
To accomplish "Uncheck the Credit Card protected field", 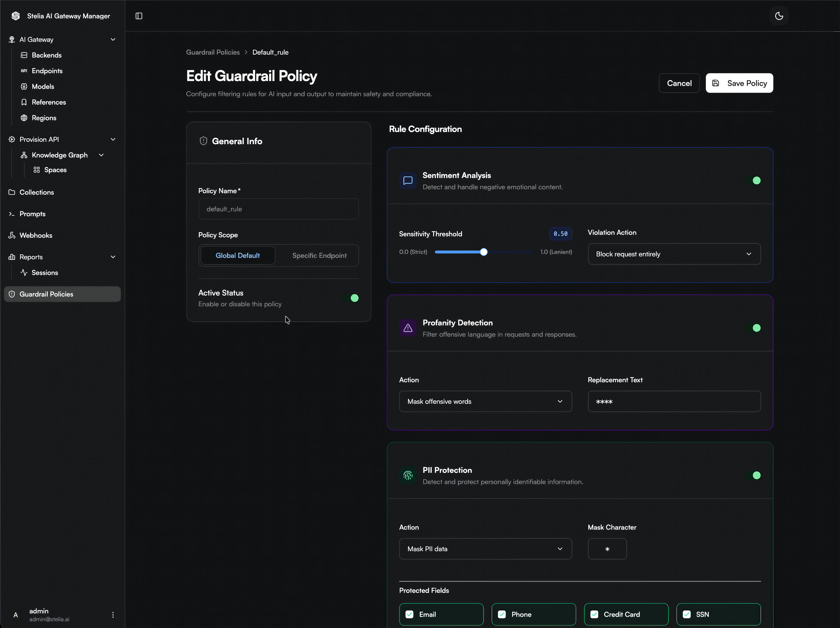I will pyautogui.click(x=594, y=614).
